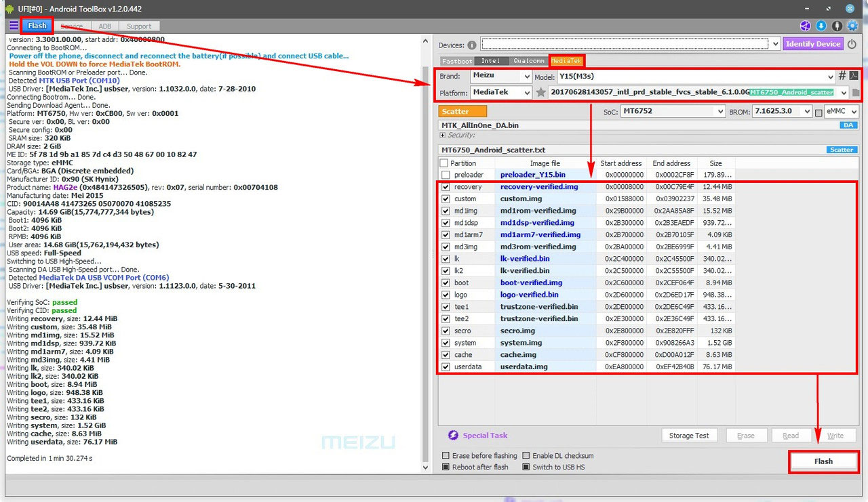Click the info icon next to Devices
868x502 pixels.
pos(472,45)
